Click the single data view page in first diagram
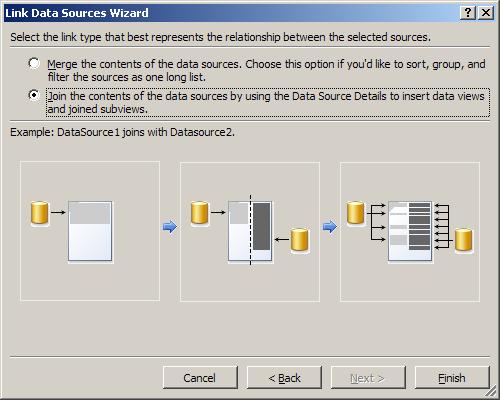Image resolution: width=500 pixels, height=402 pixels. tap(90, 231)
